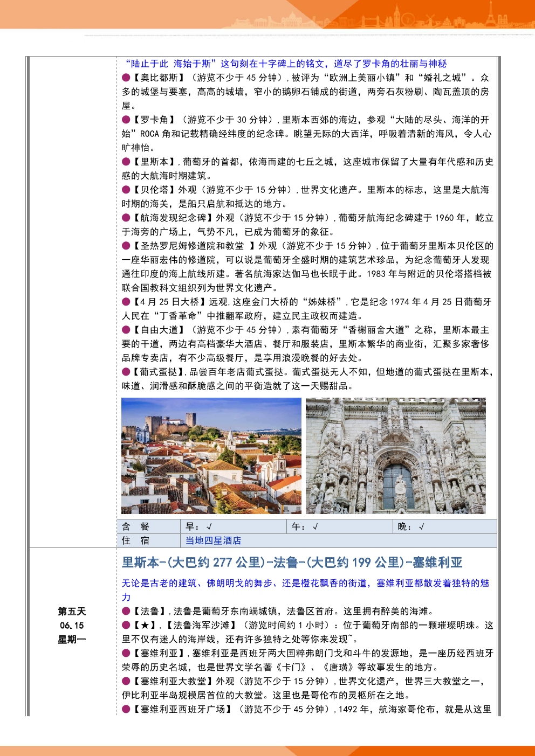The width and height of the screenshot is (535, 756).
Task: Click the 当地四星酒店 hotel text
Action: pyautogui.click(x=213, y=540)
